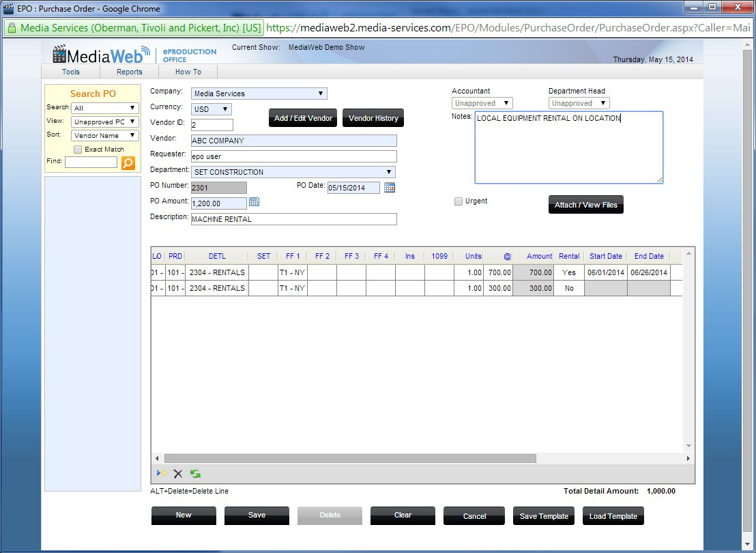Click the New button
Screen dimensions: 756x553
coord(184,515)
